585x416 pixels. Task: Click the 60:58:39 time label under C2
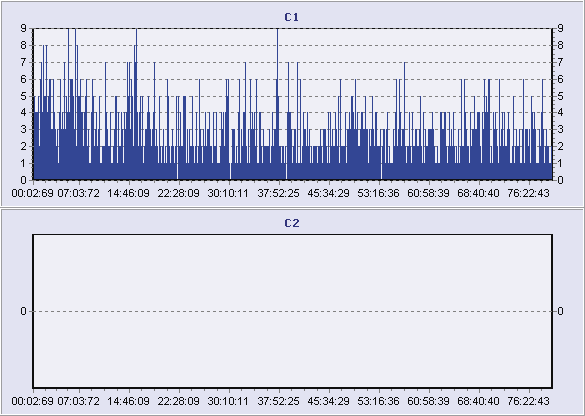click(x=428, y=401)
